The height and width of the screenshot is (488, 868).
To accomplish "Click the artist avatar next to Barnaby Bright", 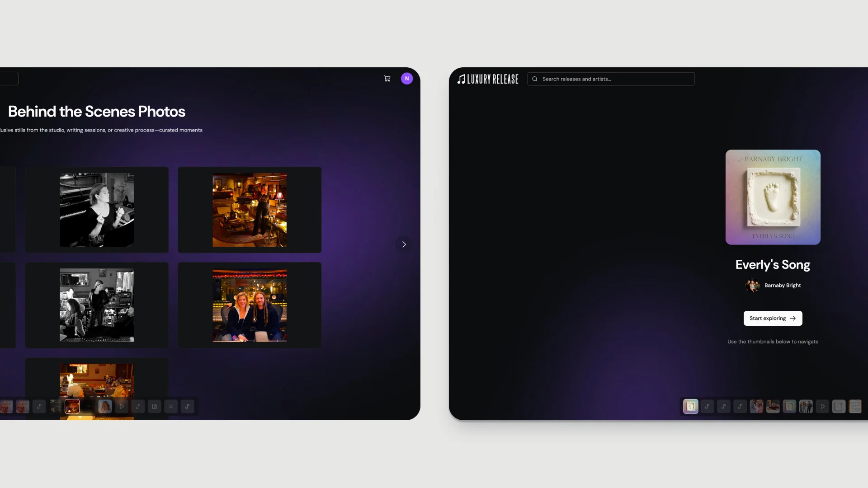I will tap(752, 286).
